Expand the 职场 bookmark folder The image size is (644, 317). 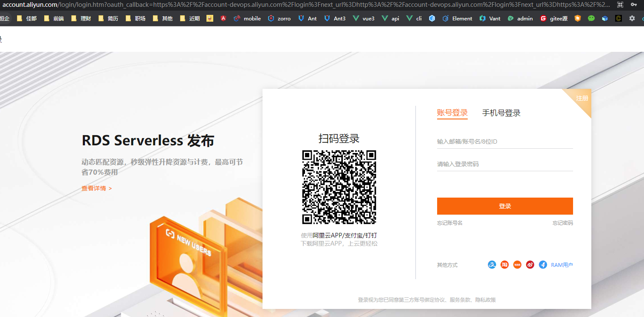[136, 18]
